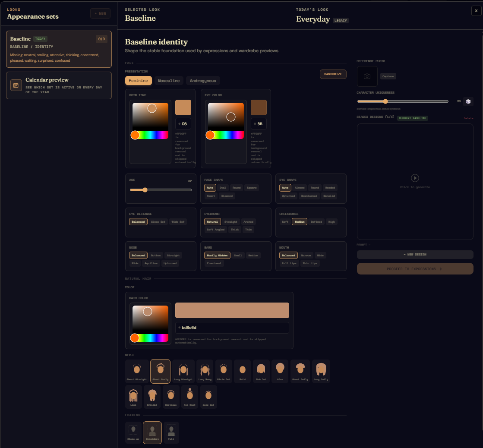
Task: Set eye distance to Close-Set
Action: 158,222
